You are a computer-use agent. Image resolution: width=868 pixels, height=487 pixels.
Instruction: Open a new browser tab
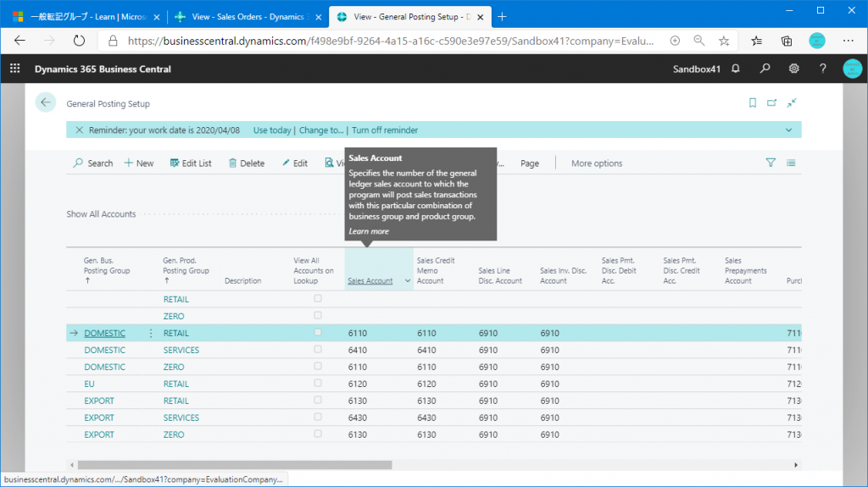502,17
